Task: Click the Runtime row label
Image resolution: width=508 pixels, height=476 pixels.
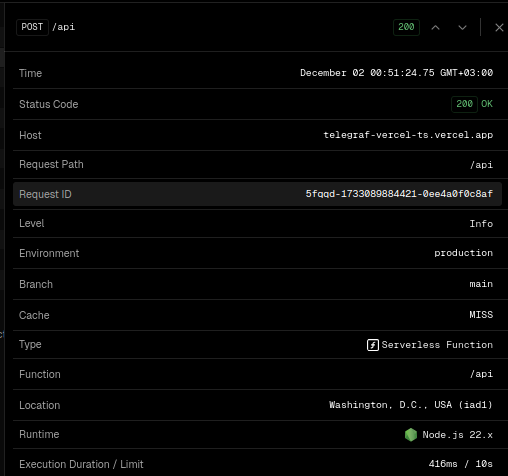Action: pos(39,434)
